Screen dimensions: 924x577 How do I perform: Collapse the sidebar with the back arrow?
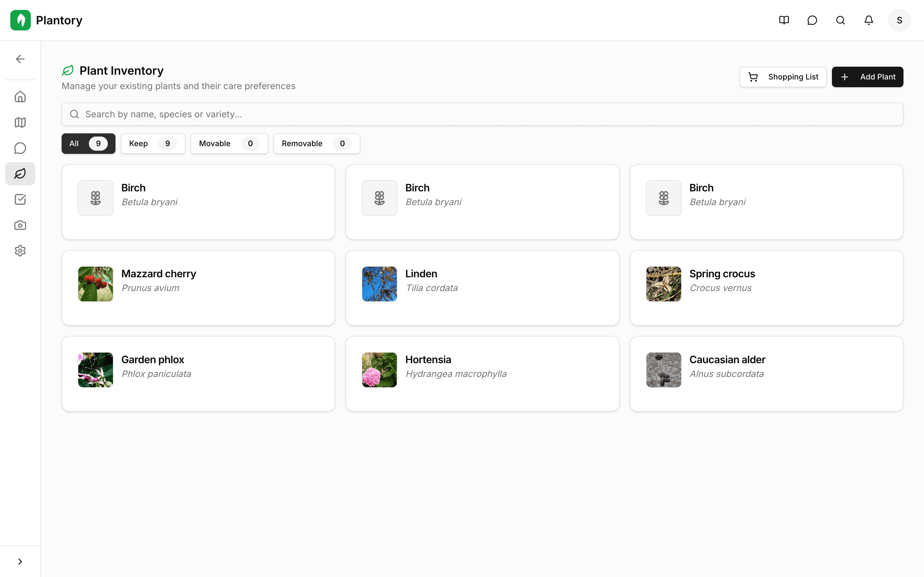[20, 59]
